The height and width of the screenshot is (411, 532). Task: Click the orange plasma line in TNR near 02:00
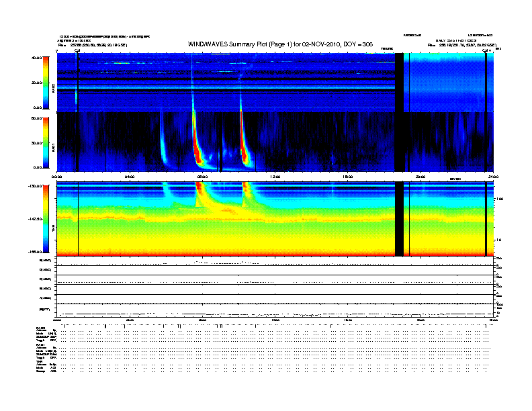point(93,218)
